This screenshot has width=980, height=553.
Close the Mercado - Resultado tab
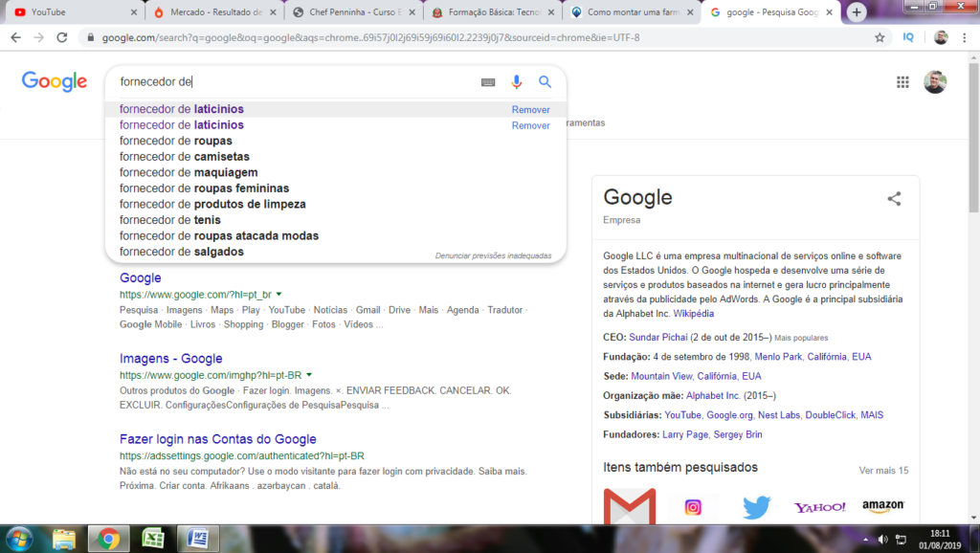273,11
